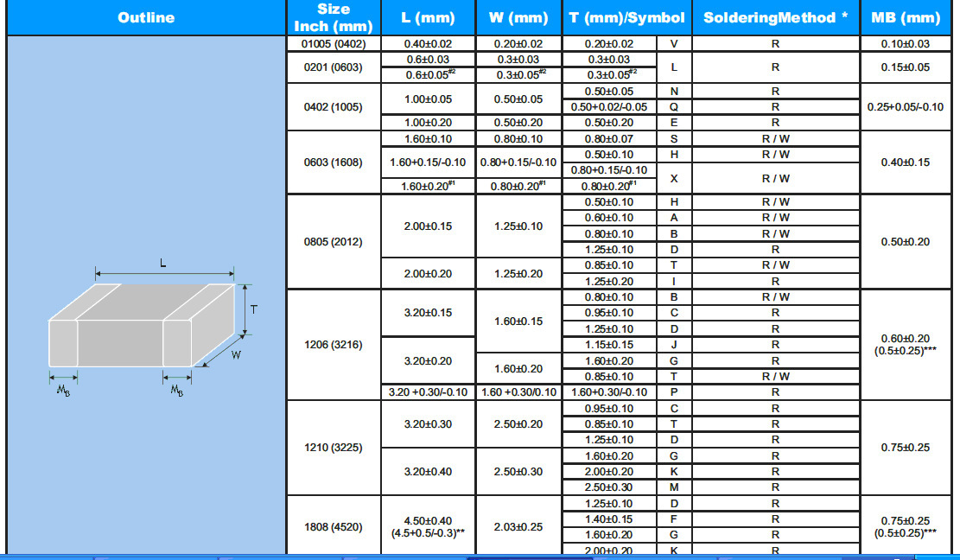Select the T (mm)/Symbol column header
This screenshot has height=560, width=960.
[627, 18]
